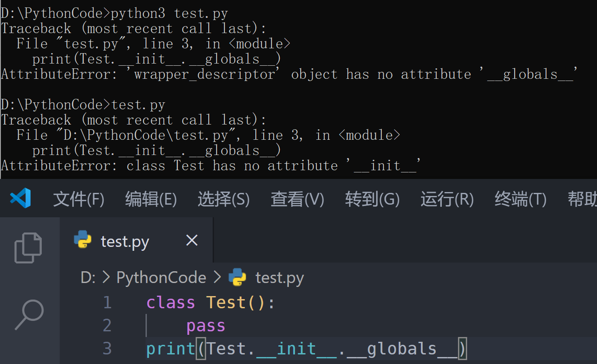Click line number 3 in the gutter
The width and height of the screenshot is (597, 364).
[107, 348]
